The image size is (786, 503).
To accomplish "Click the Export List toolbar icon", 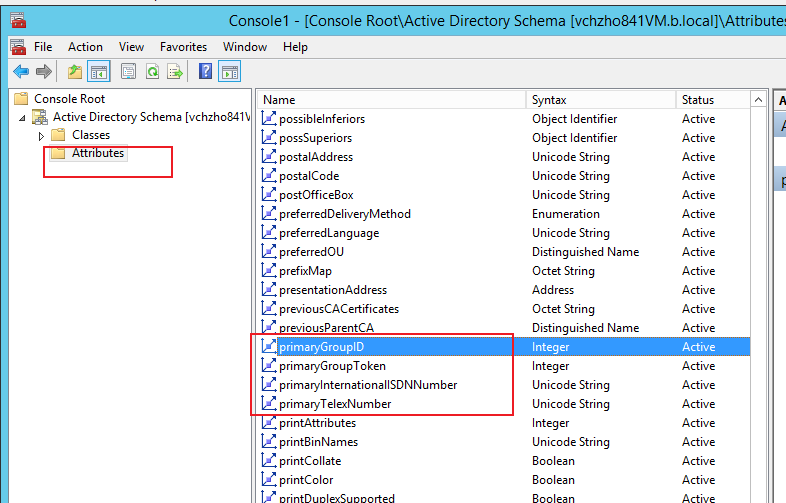I will [x=175, y=72].
